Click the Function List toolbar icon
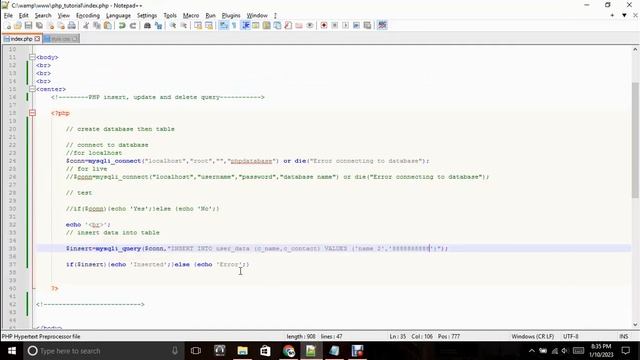Image resolution: width=640 pixels, height=360 pixels. point(288,26)
